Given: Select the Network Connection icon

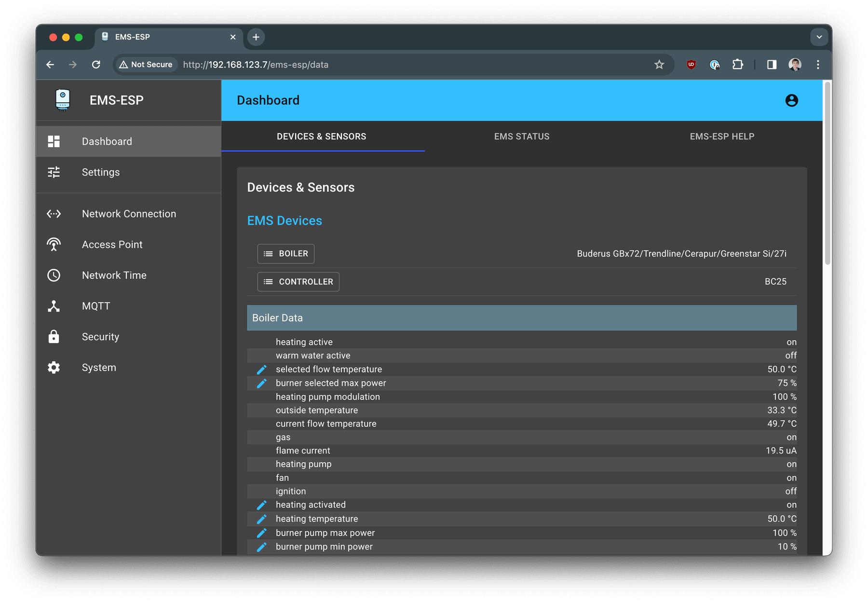Looking at the screenshot, I should click(53, 214).
